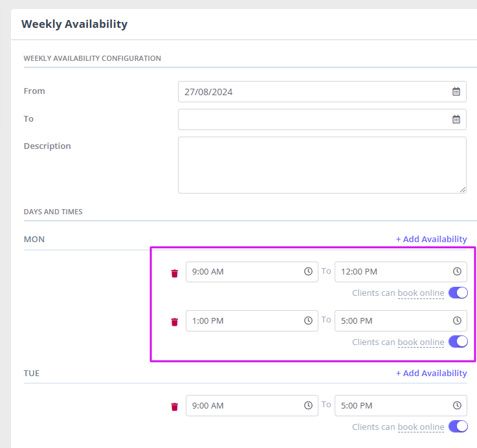Viewport: 477px width, 448px height.
Task: Toggle online booking for Tuesday slot
Action: tap(458, 427)
